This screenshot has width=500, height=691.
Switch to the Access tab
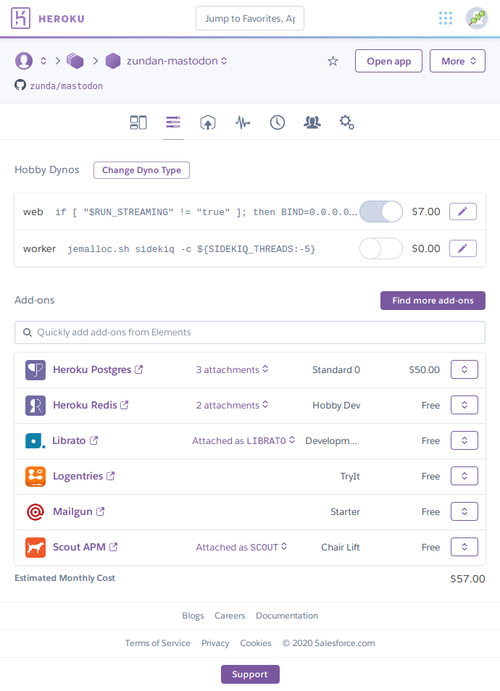click(312, 122)
